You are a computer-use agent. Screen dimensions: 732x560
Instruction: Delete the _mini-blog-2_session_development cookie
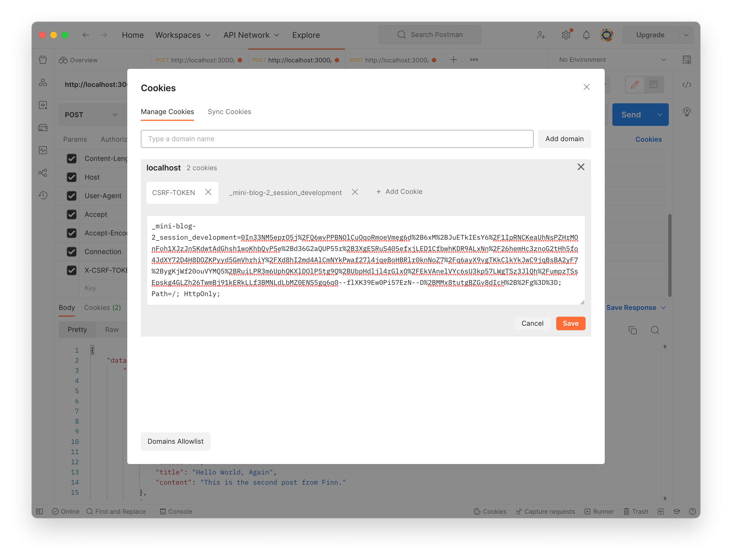[x=355, y=192]
